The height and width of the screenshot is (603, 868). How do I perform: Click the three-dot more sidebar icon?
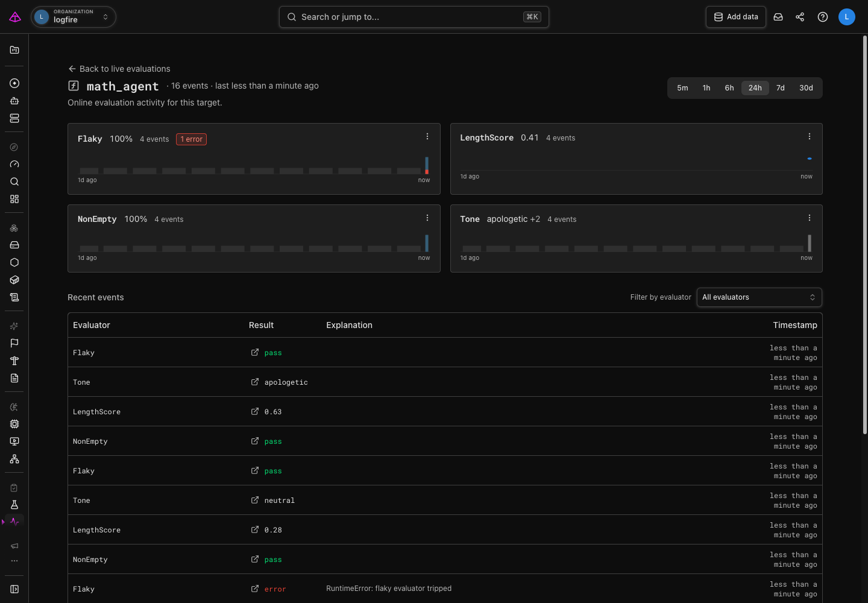pos(14,561)
